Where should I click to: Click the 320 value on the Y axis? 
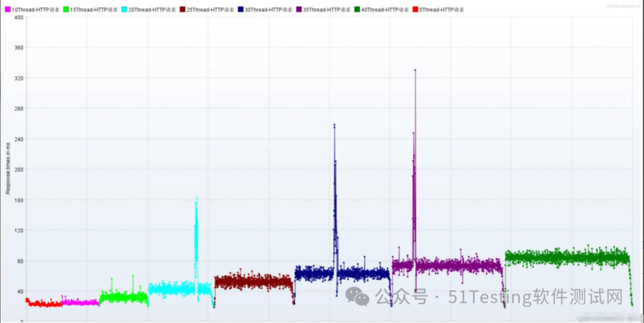tap(20, 78)
